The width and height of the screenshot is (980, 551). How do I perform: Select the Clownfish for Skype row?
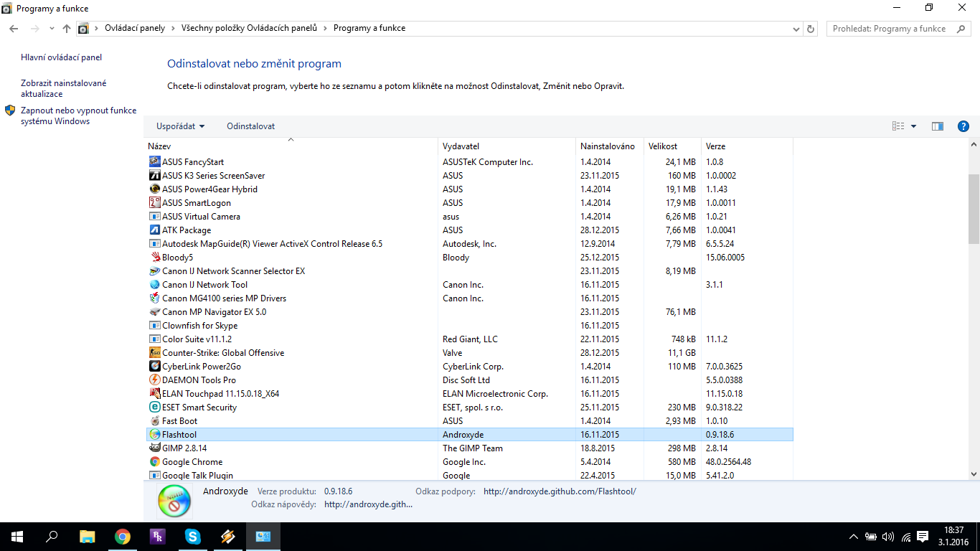[469, 326]
